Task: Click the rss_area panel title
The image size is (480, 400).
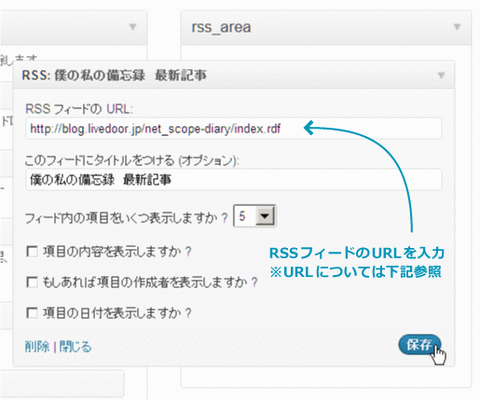Action: click(221, 27)
